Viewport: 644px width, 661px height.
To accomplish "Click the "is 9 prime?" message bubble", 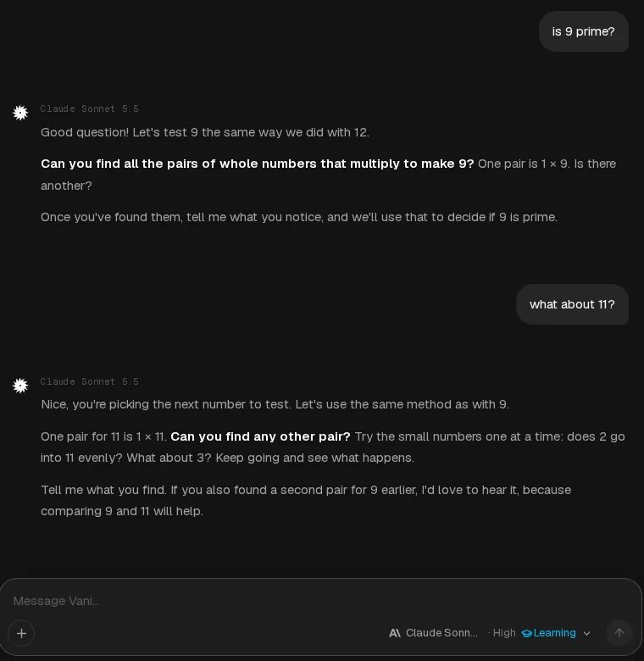I will (584, 31).
